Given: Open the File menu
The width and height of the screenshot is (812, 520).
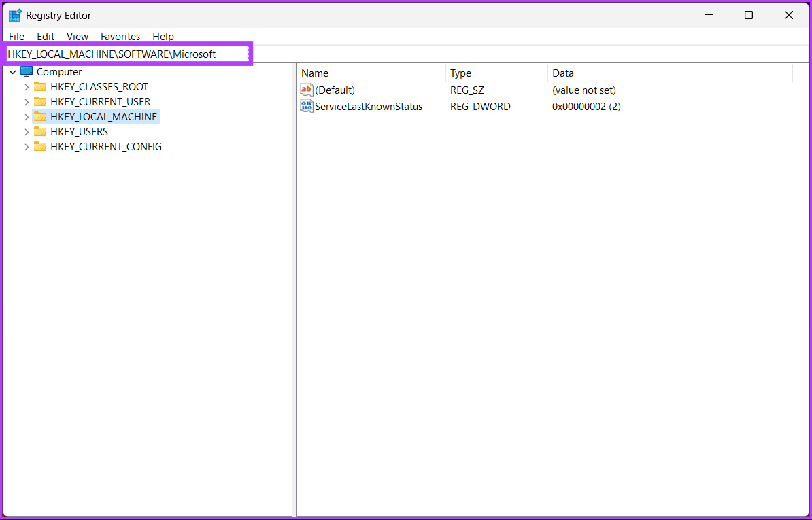Looking at the screenshot, I should pyautogui.click(x=16, y=36).
